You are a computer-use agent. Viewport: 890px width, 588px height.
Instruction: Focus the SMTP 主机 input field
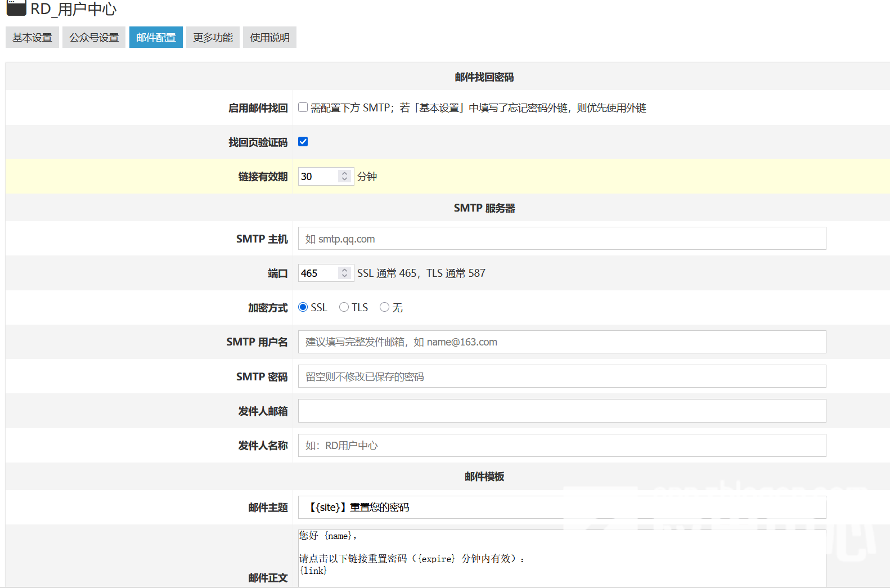pos(562,239)
